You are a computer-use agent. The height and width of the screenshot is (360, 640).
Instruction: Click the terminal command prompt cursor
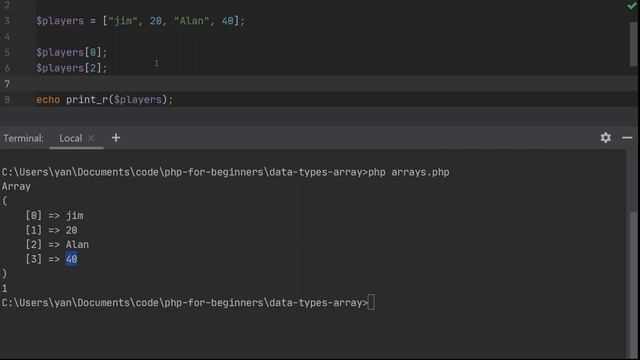(371, 303)
